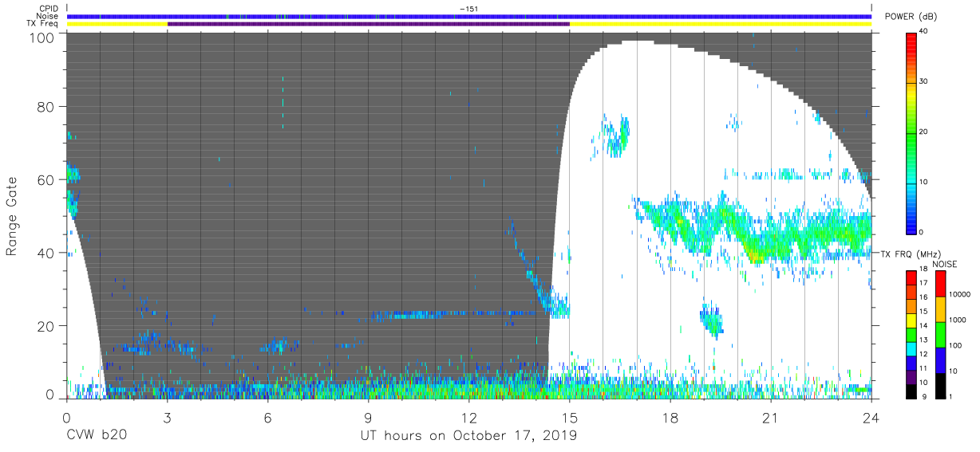Image resolution: width=980 pixels, height=452 pixels.
Task: Click the 100 tick label on the Range Gate axis
Action: tap(43, 37)
